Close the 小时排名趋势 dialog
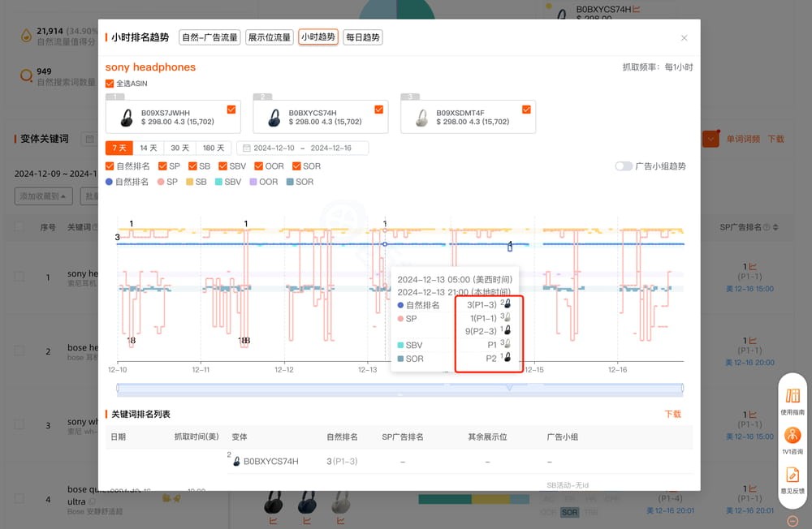Viewport: 812px width, 529px height. tap(684, 38)
